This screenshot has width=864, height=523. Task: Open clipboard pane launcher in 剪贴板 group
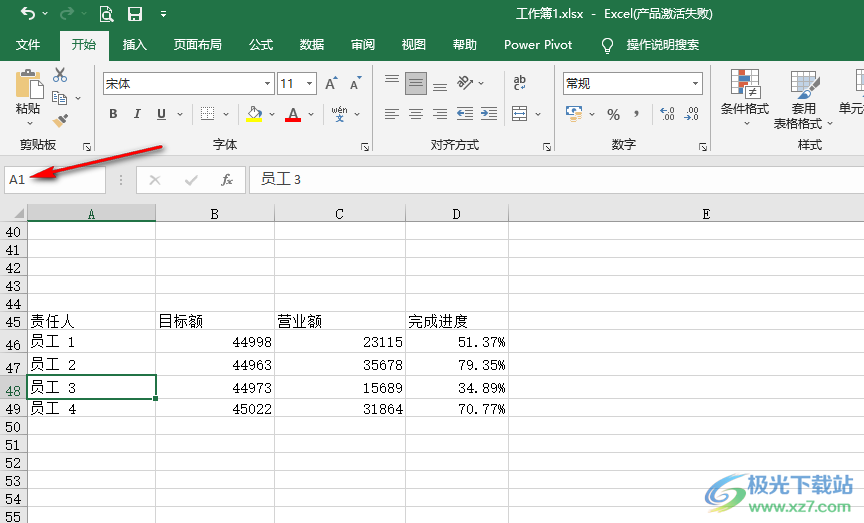tap(87, 147)
